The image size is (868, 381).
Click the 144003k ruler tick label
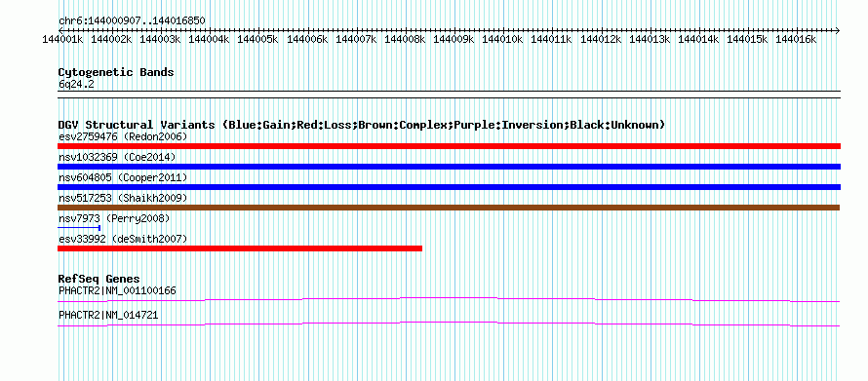(x=160, y=39)
